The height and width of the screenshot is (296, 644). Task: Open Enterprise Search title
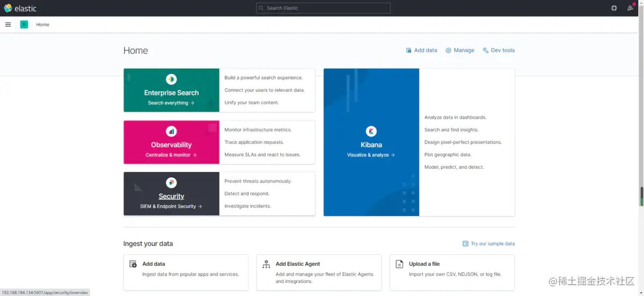pyautogui.click(x=171, y=93)
